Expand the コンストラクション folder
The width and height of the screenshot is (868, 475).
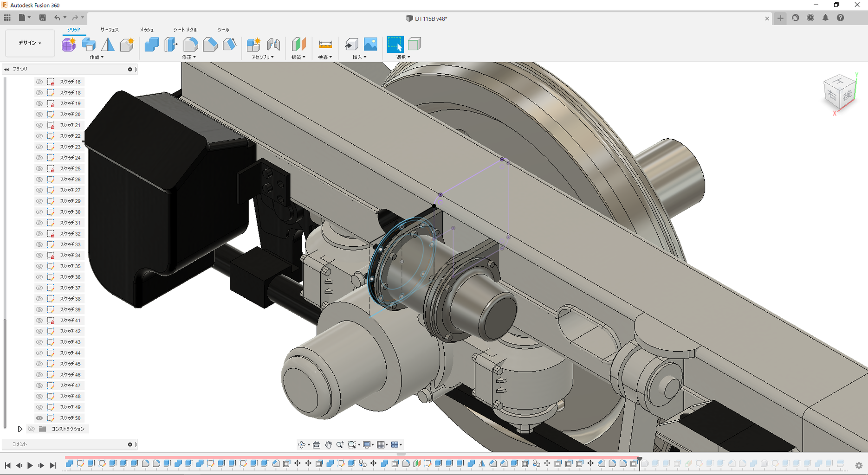tap(20, 429)
